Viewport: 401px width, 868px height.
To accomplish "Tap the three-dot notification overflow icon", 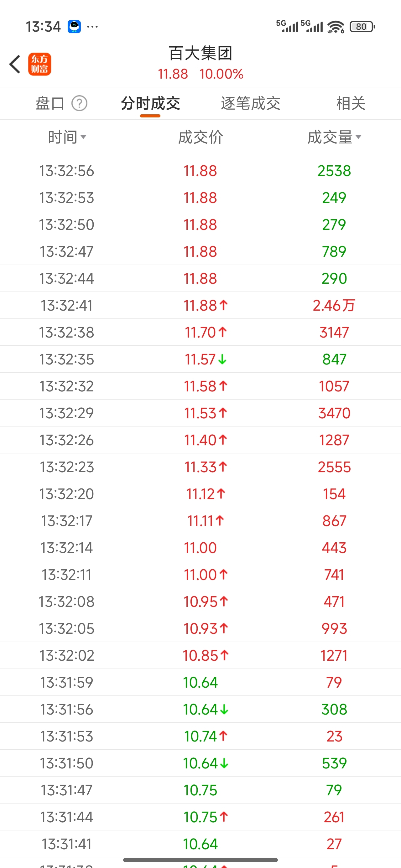I will [92, 27].
